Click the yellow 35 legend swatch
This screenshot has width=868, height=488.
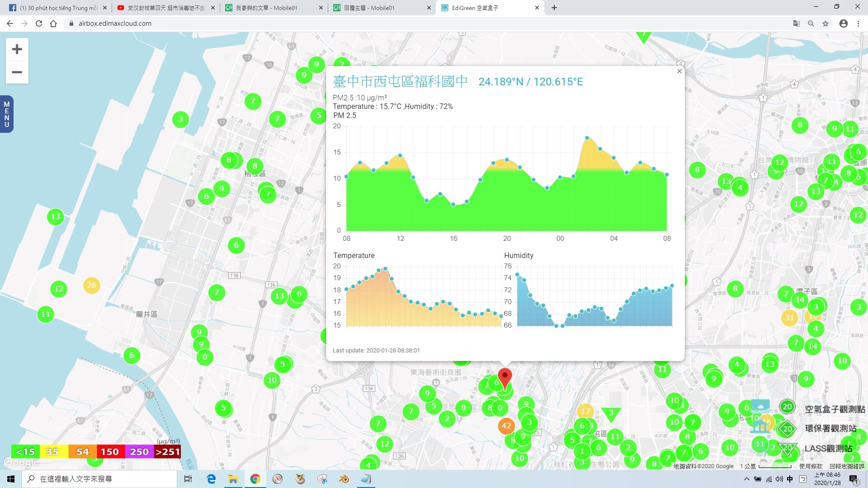[x=53, y=451]
